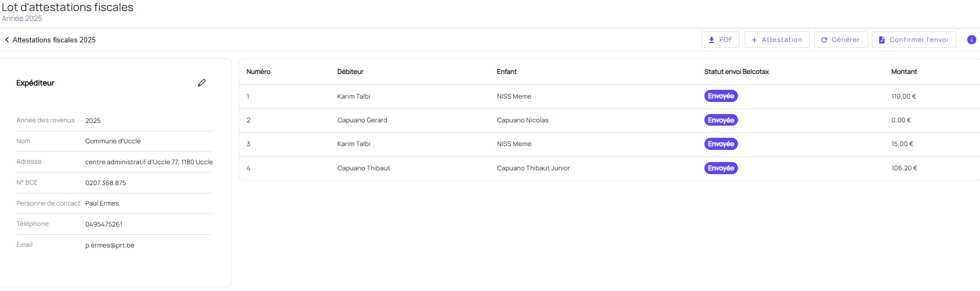Click the Générer button
This screenshot has height=291, width=980.
[840, 40]
